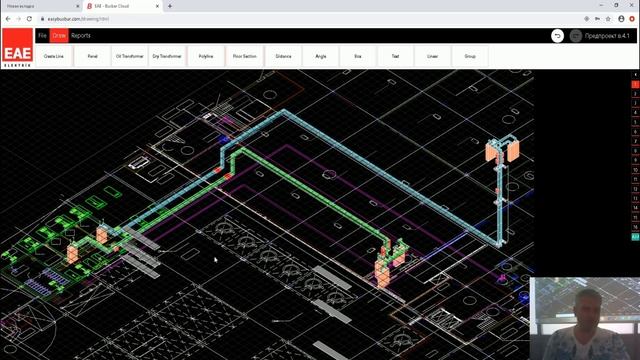640x360 pixels.
Task: Select the Linear tool
Action: pyautogui.click(x=432, y=56)
